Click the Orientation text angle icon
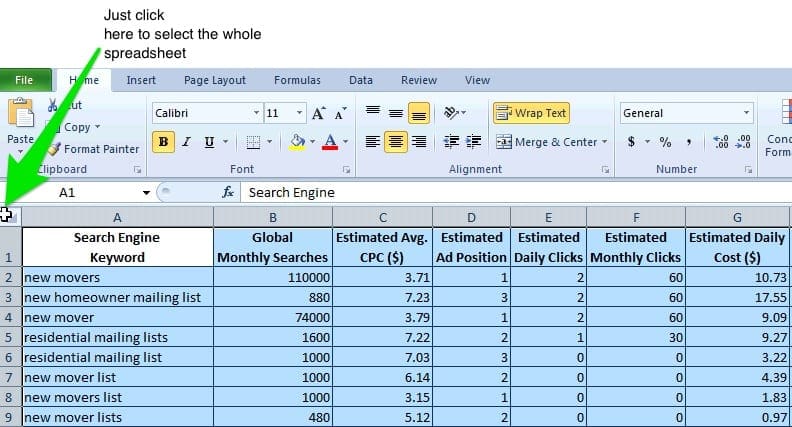 click(x=454, y=113)
